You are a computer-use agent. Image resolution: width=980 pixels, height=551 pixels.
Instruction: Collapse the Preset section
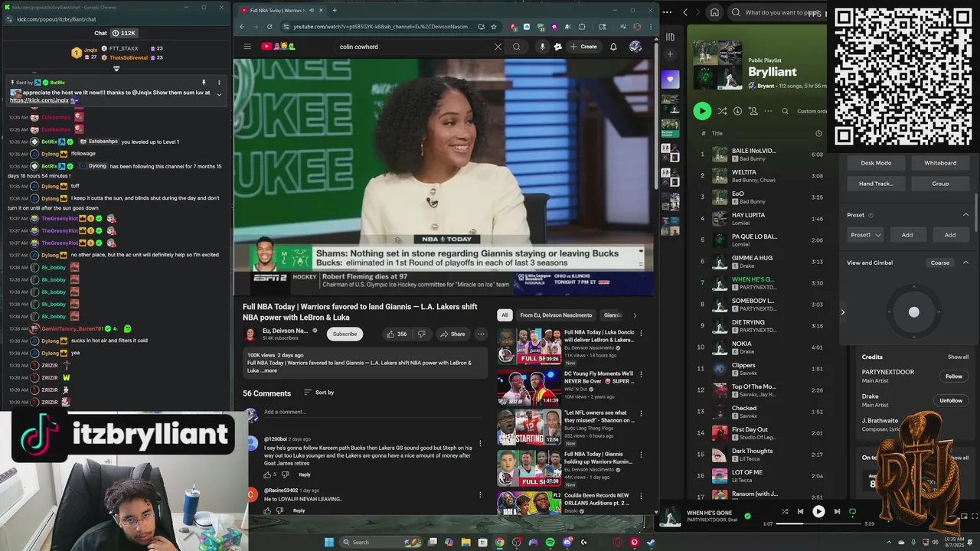[965, 215]
